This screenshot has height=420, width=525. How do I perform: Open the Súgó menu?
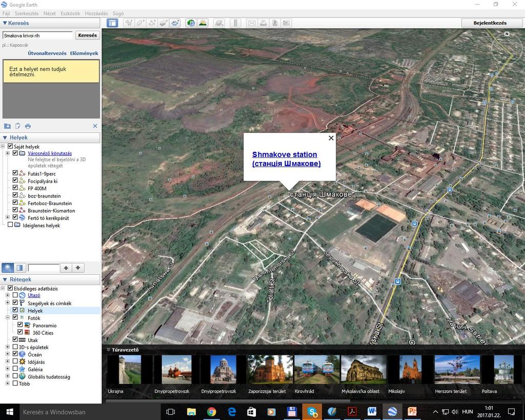pos(118,13)
